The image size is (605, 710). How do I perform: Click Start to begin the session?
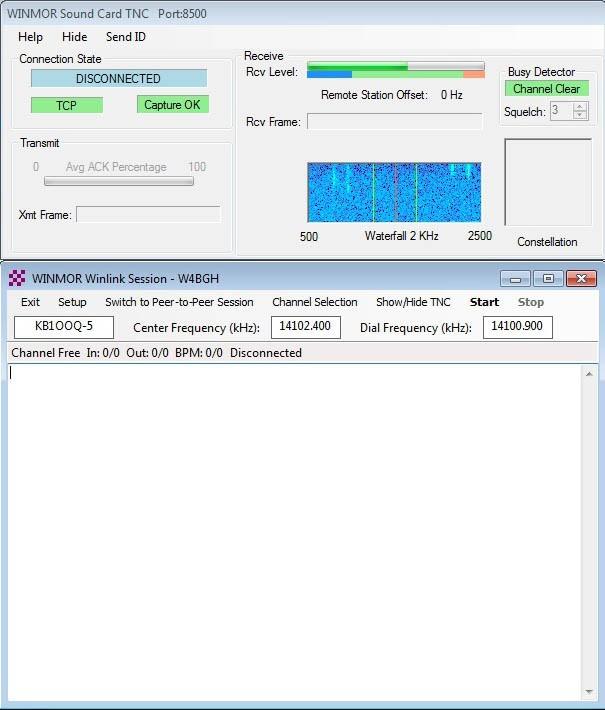tap(484, 302)
